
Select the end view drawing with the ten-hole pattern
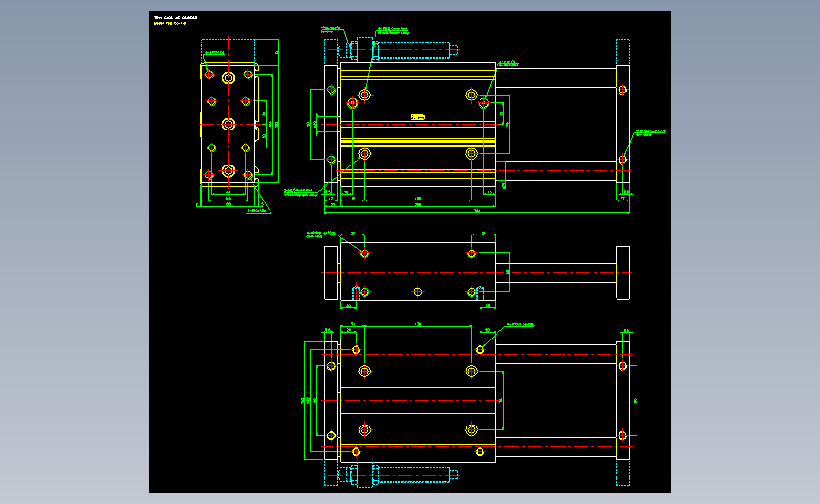pos(229,124)
